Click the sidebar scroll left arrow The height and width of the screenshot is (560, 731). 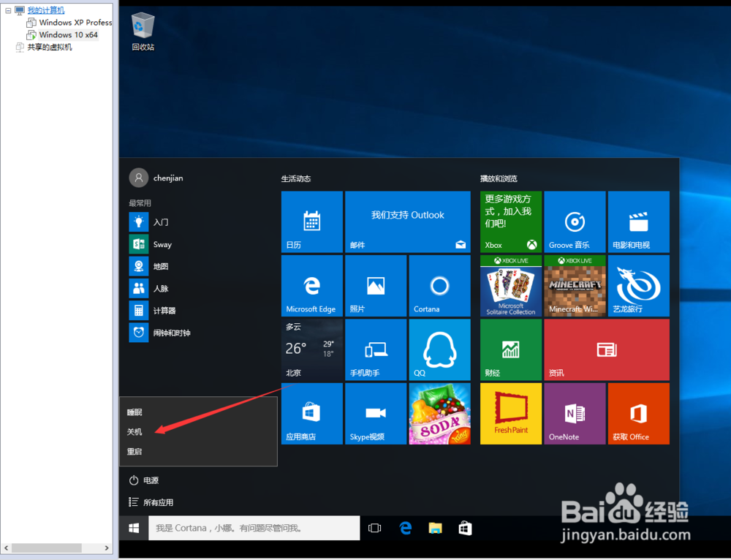(x=6, y=548)
